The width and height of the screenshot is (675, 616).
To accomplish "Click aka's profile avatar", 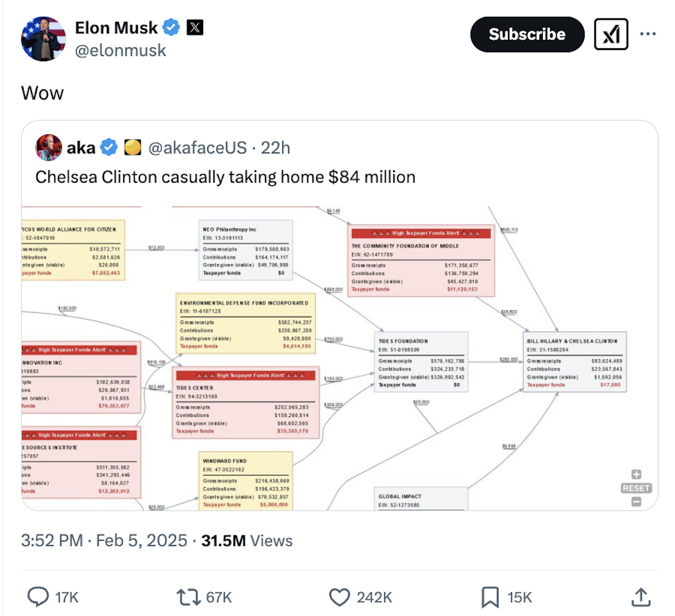I will 49,147.
